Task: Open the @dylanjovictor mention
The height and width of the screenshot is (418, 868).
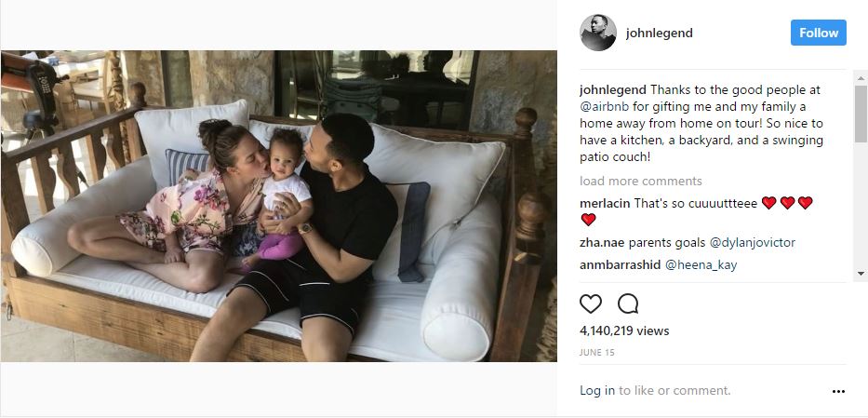Action: tap(753, 242)
